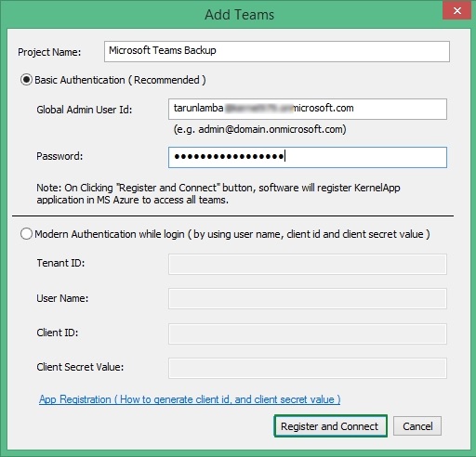Click the Global Admin User Id label
Screen dimensions: 476x457
click(85, 110)
